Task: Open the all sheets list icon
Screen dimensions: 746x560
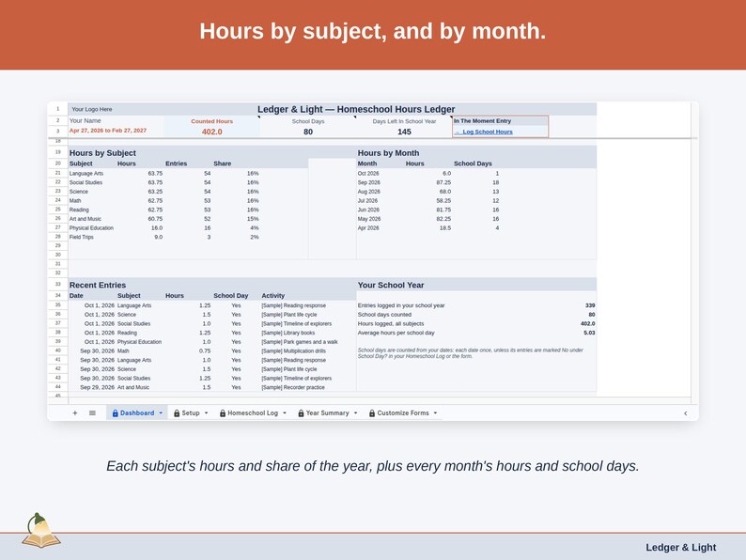Action: [92, 413]
